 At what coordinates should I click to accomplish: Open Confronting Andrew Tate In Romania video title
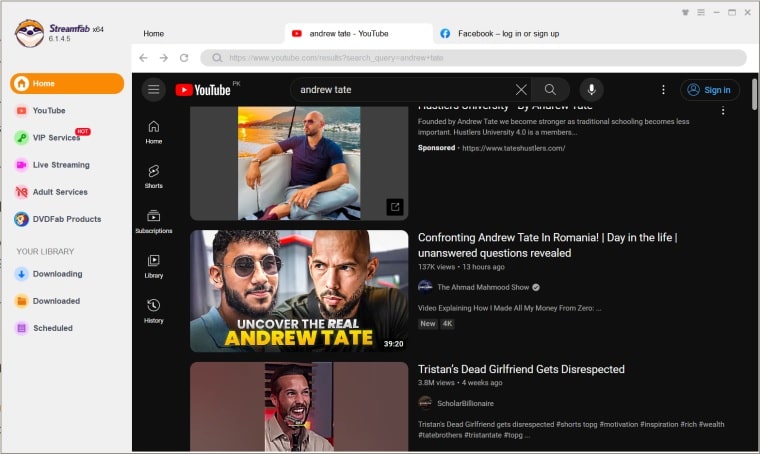[x=548, y=245]
